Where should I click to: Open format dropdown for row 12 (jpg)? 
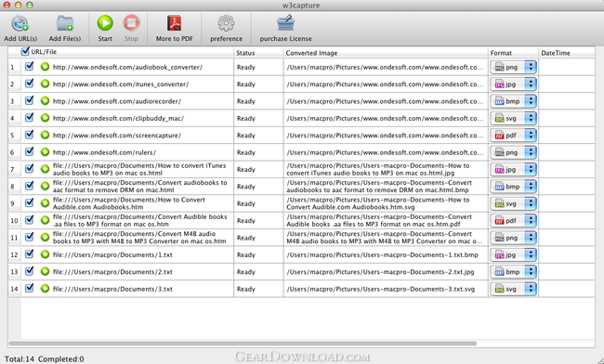coord(513,254)
